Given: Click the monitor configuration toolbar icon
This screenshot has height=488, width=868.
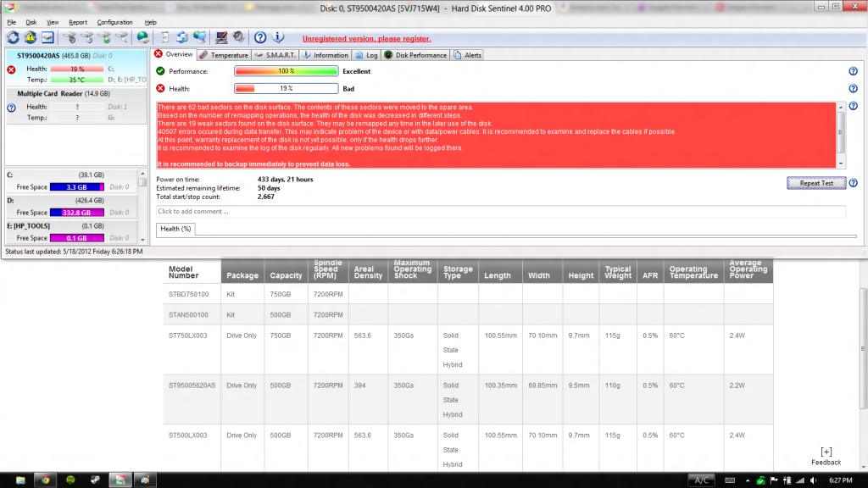Looking at the screenshot, I should [x=221, y=37].
